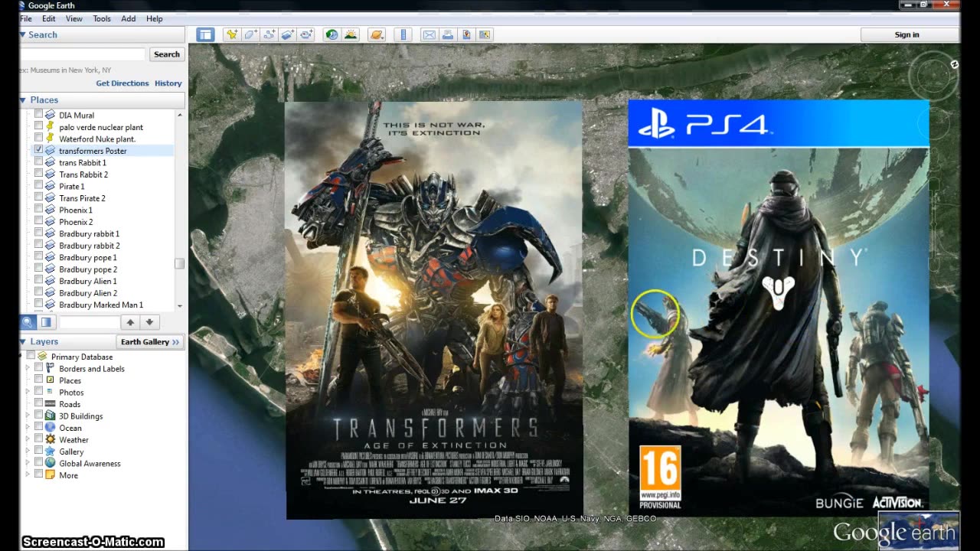
Task: Add an image overlay from the toolbar
Action: pyautogui.click(x=287, y=34)
